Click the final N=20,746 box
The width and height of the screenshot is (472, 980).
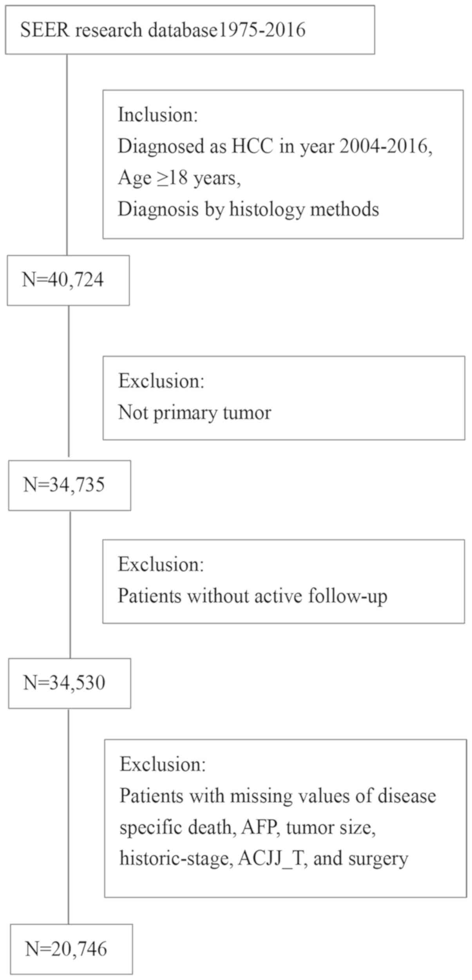pyautogui.click(x=71, y=949)
